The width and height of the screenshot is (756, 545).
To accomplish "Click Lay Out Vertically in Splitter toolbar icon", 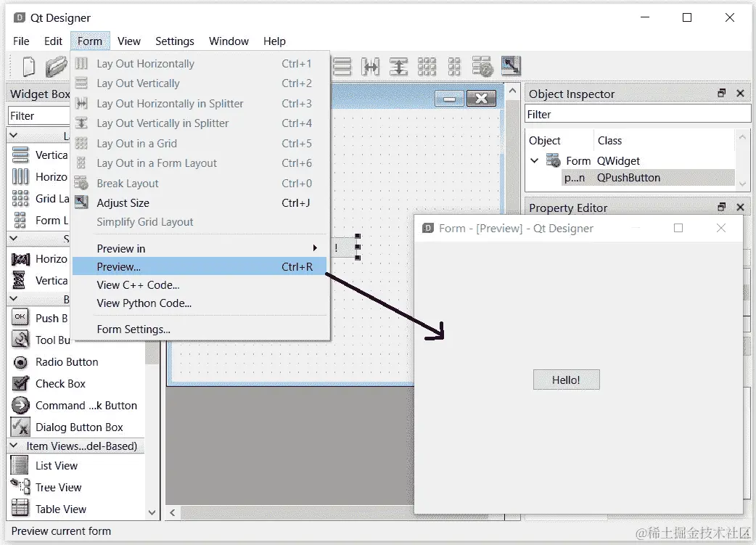I will (399, 66).
